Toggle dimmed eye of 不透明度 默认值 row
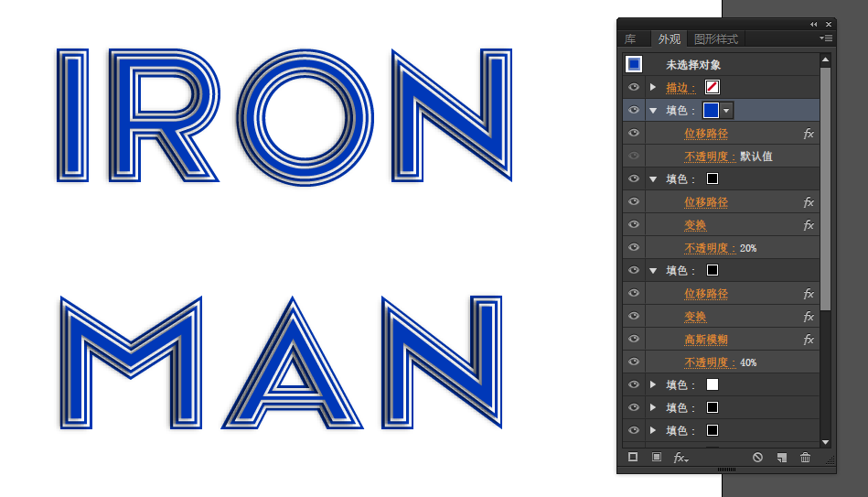 pyautogui.click(x=634, y=156)
